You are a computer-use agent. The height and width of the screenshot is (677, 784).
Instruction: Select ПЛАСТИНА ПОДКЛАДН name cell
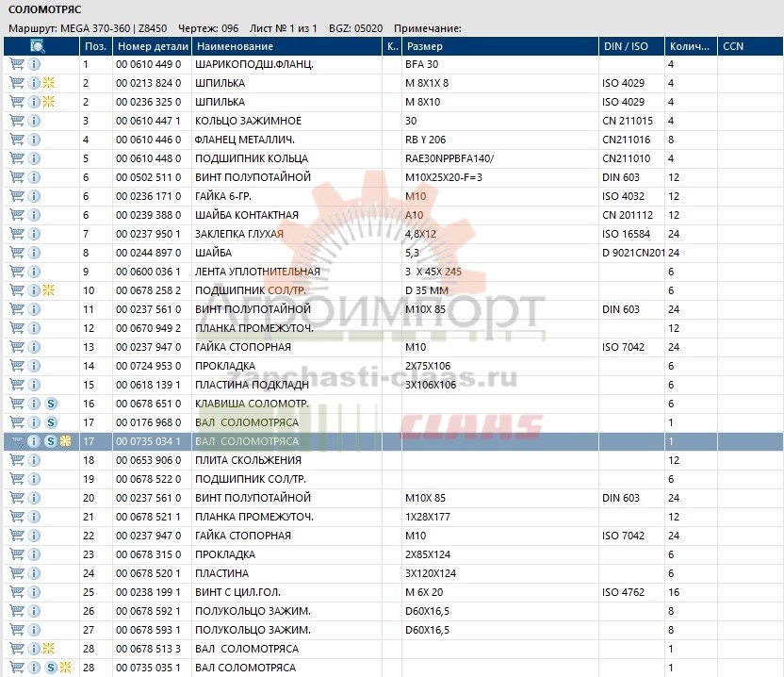[x=252, y=385]
